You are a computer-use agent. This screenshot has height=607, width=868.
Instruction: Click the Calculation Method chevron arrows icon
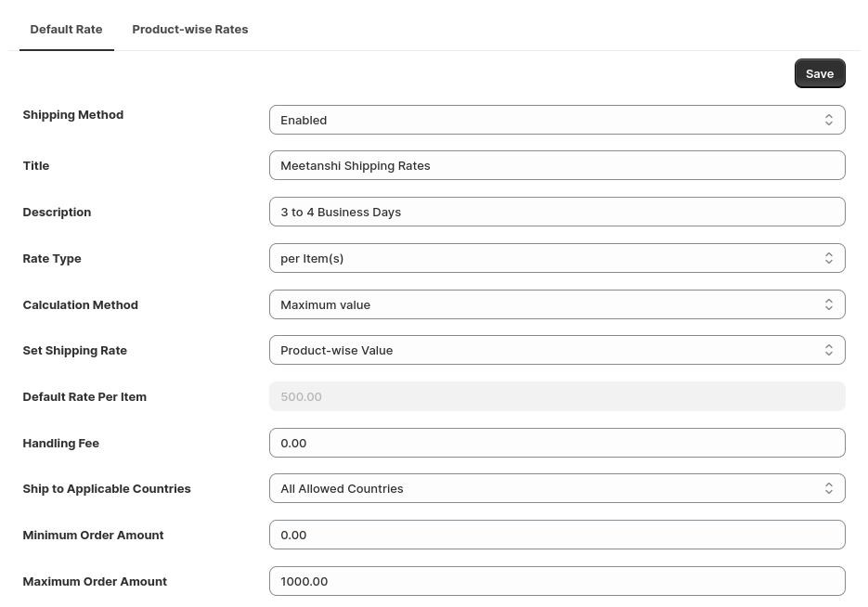(828, 304)
